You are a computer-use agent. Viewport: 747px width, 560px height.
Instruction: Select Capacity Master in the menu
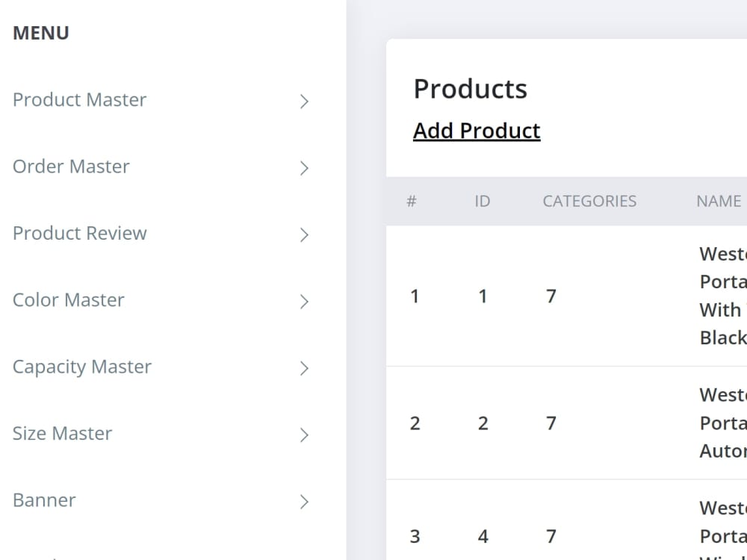tap(82, 367)
